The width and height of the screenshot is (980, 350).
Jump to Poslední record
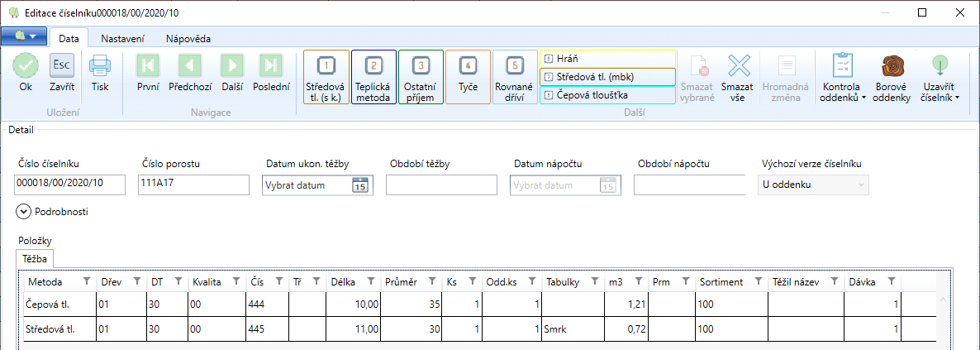tap(271, 65)
